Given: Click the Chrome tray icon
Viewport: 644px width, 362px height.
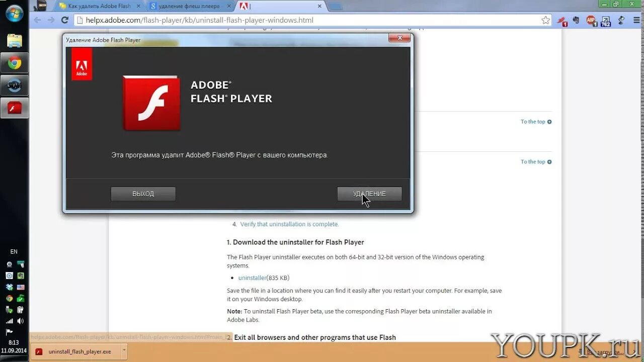Looking at the screenshot, I should [9, 298].
